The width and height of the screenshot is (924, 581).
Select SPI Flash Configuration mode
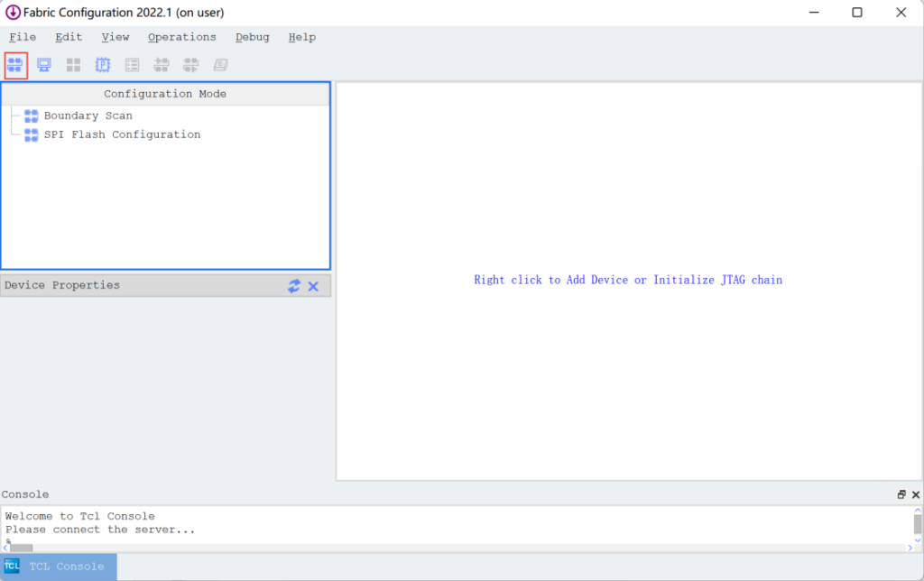pos(122,134)
